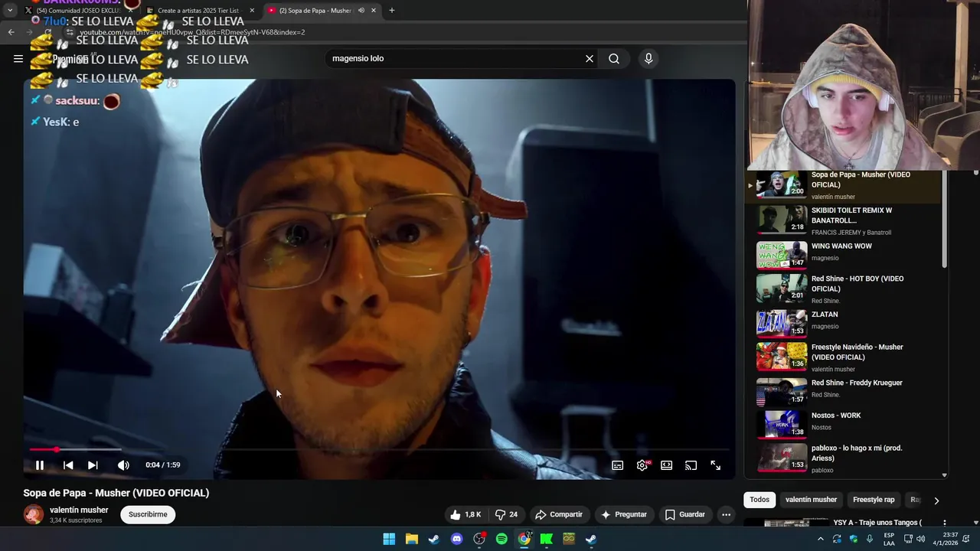The image size is (980, 551).
Task: Go to previous video in playlist
Action: coord(68,465)
